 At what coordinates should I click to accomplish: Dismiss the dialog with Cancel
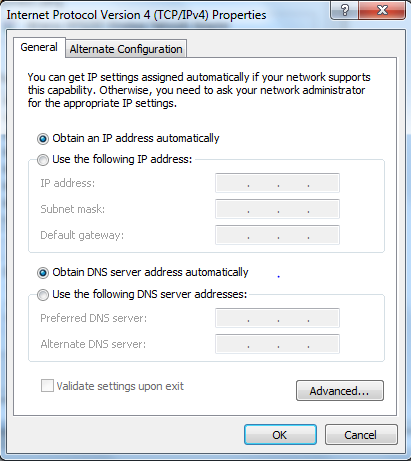point(361,435)
